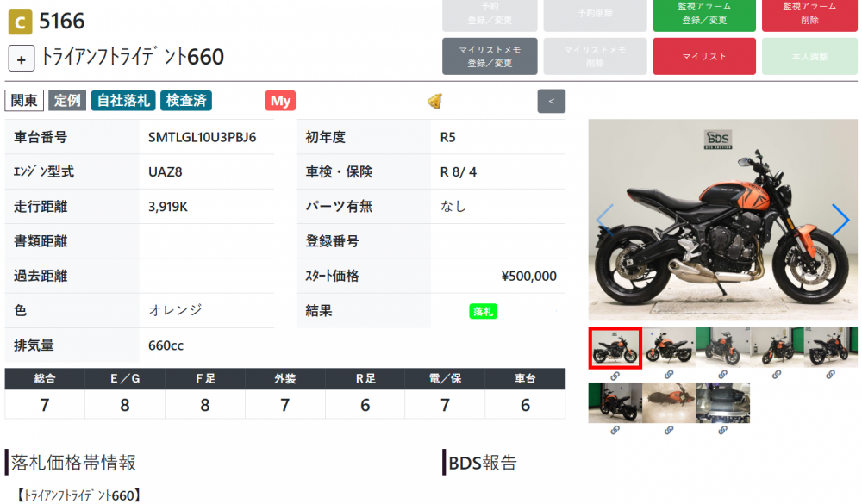Show next photo with right blue arrow

pos(840,220)
